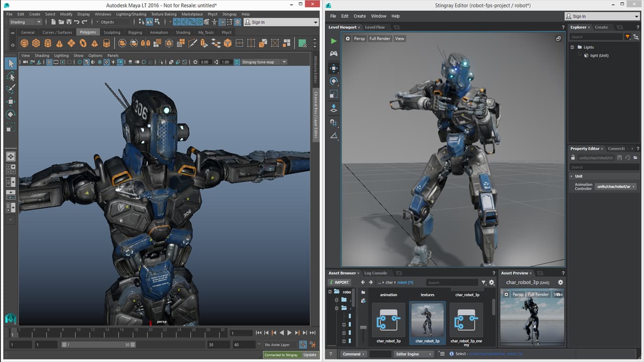Click the polygon cone shelf icon
644x362 pixels.
click(59, 43)
